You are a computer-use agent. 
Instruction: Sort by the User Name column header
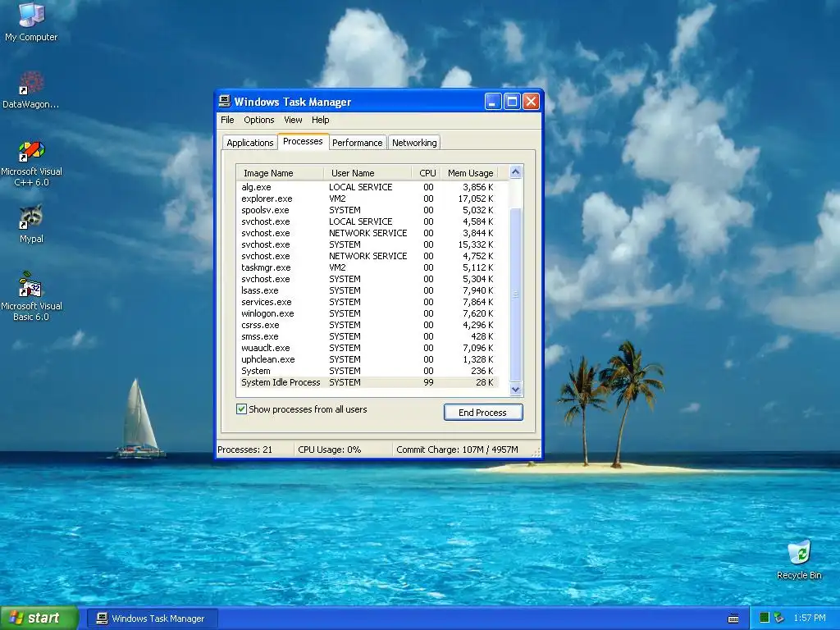point(367,173)
